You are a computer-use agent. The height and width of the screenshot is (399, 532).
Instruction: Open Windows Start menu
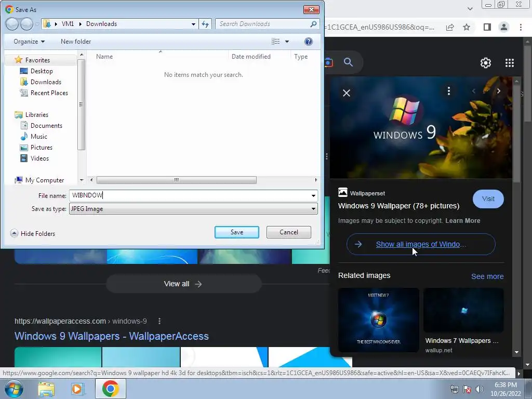(14, 389)
